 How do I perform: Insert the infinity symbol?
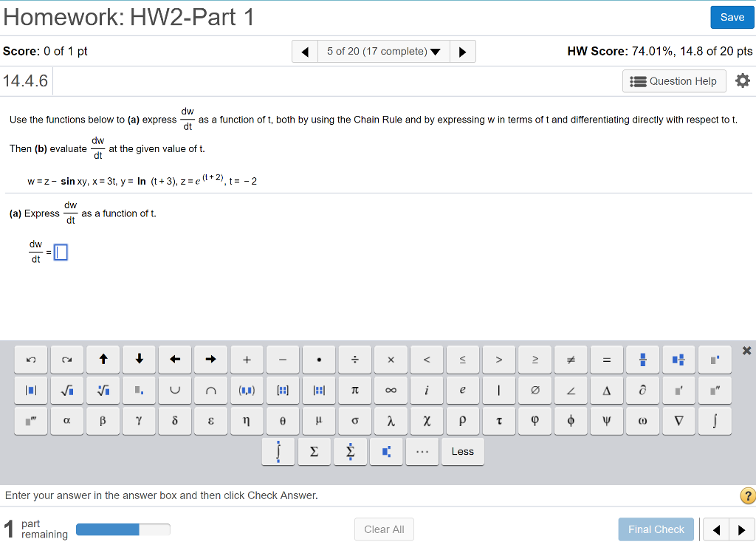pyautogui.click(x=391, y=389)
